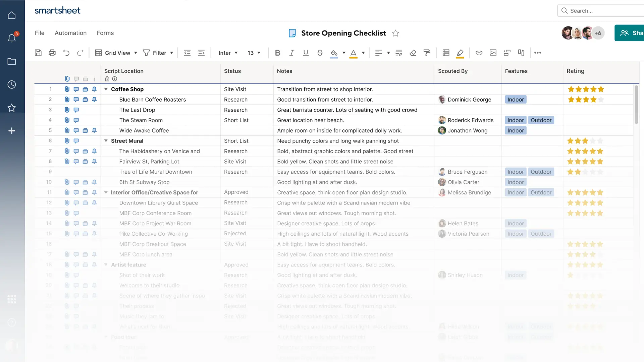The height and width of the screenshot is (362, 644).
Task: Open Browse folder icon in sidebar
Action: click(12, 61)
